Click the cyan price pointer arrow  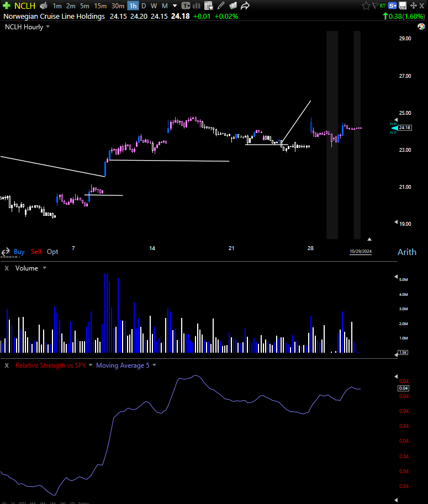[x=394, y=128]
